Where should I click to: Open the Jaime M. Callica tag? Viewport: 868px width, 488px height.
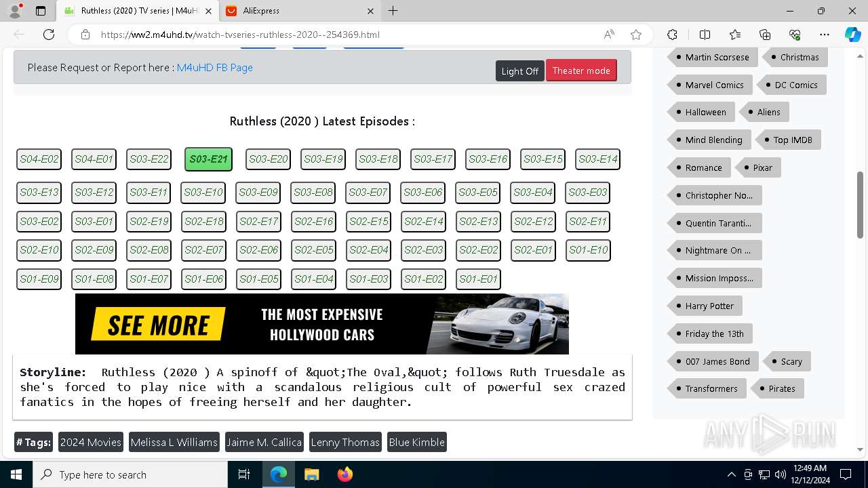(264, 443)
